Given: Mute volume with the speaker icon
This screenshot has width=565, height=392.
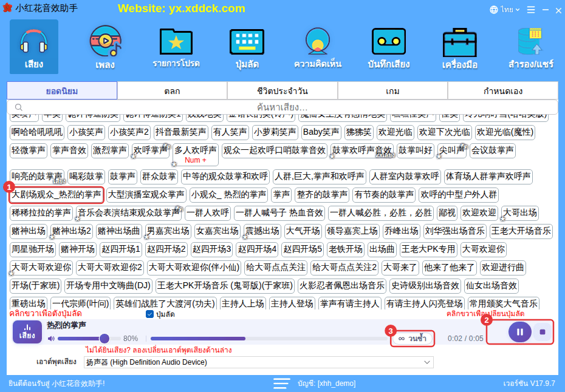Looking at the screenshot, I should point(51,339).
